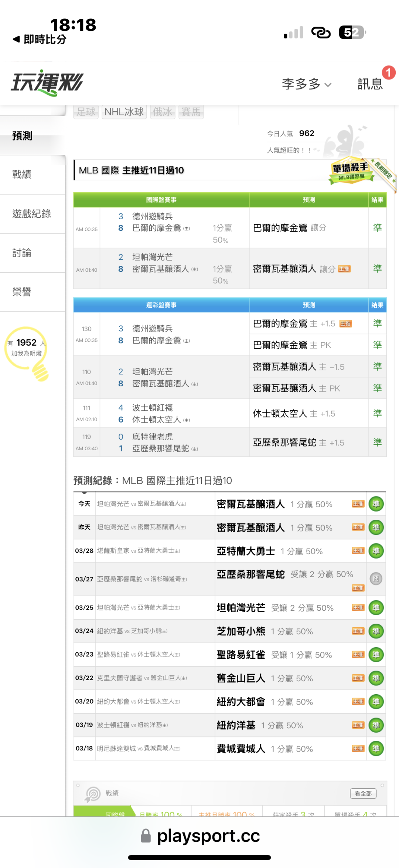This screenshot has height=868, width=399.
Task: Tap the 準 result icon for 03/19 row
Action: click(x=376, y=725)
